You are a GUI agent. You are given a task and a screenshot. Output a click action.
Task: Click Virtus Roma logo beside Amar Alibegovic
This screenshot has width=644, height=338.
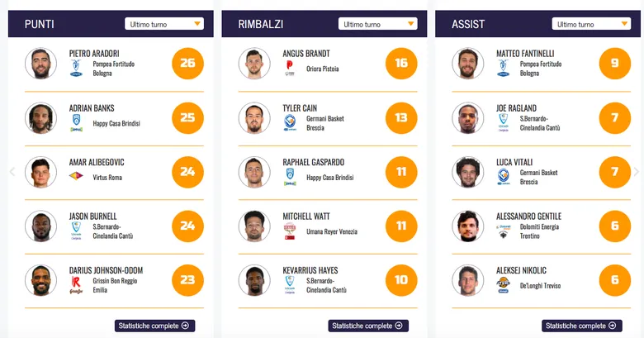(76, 175)
